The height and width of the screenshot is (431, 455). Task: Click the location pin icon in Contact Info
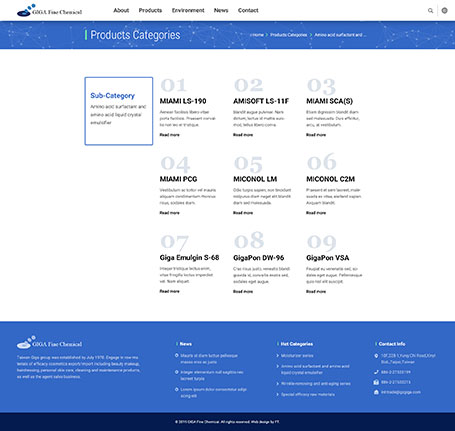376,356
